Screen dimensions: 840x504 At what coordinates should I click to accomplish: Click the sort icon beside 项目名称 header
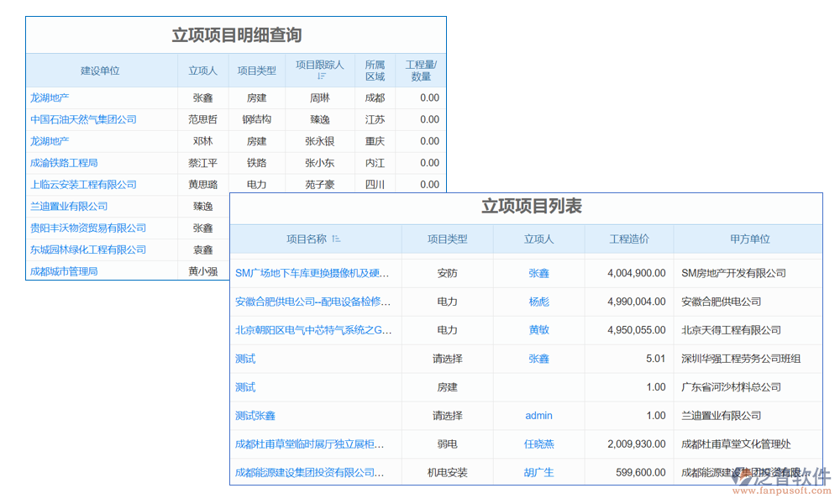pos(337,239)
